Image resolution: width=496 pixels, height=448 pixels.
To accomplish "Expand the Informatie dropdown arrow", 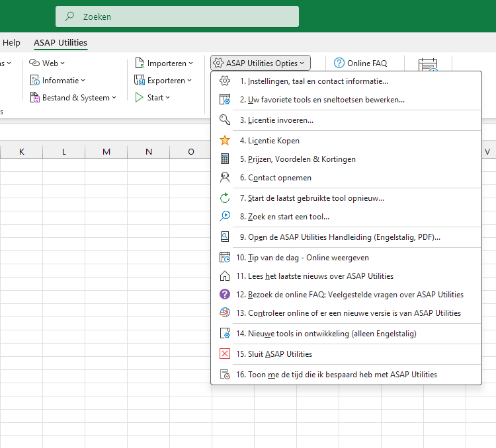I will [83, 81].
